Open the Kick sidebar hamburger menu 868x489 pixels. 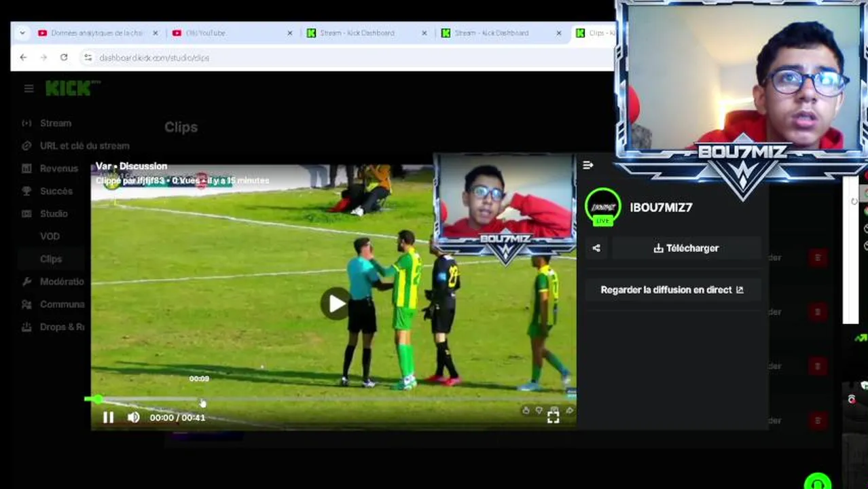click(x=29, y=88)
